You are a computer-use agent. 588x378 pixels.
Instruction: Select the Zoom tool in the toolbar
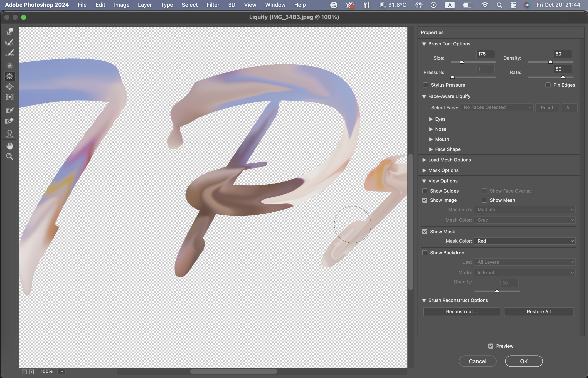[10, 157]
